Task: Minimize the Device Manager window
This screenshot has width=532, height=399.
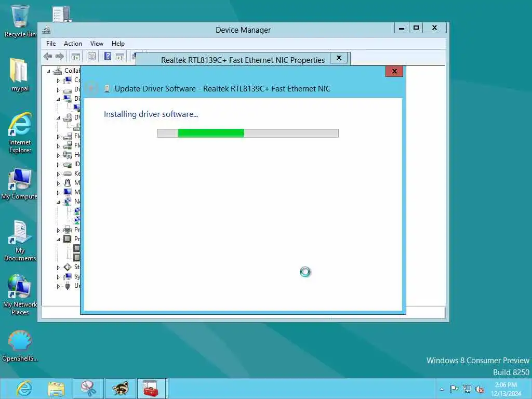Action: (x=402, y=28)
